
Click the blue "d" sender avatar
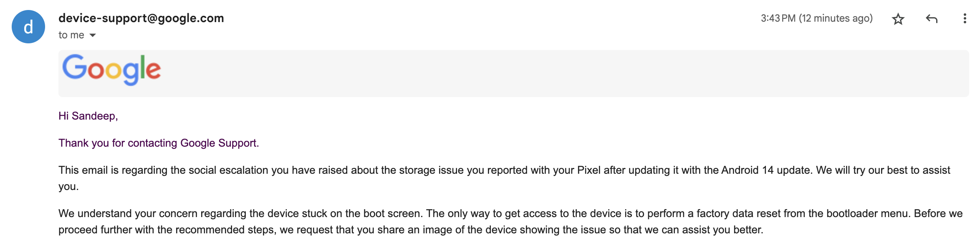(28, 27)
